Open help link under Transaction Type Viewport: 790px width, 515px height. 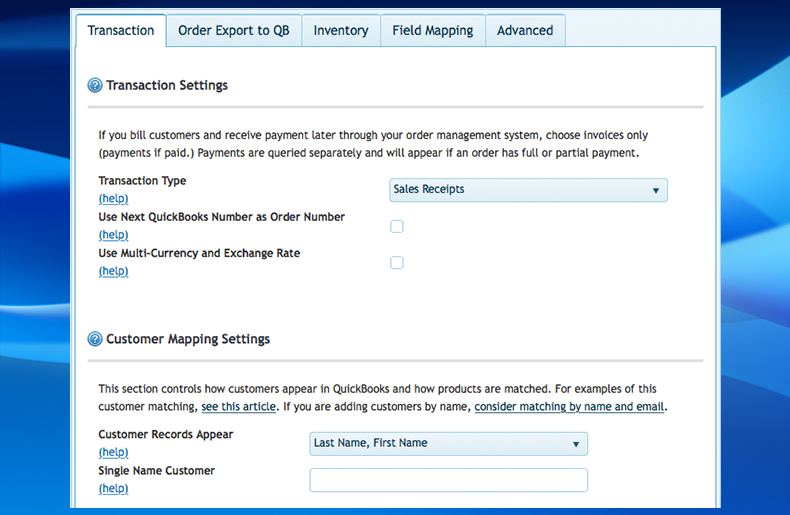point(113,199)
